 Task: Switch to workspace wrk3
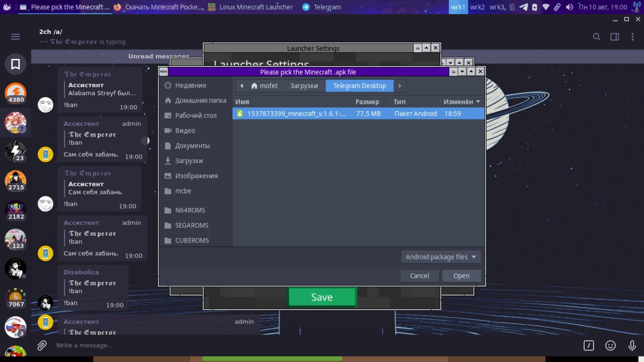coord(497,7)
